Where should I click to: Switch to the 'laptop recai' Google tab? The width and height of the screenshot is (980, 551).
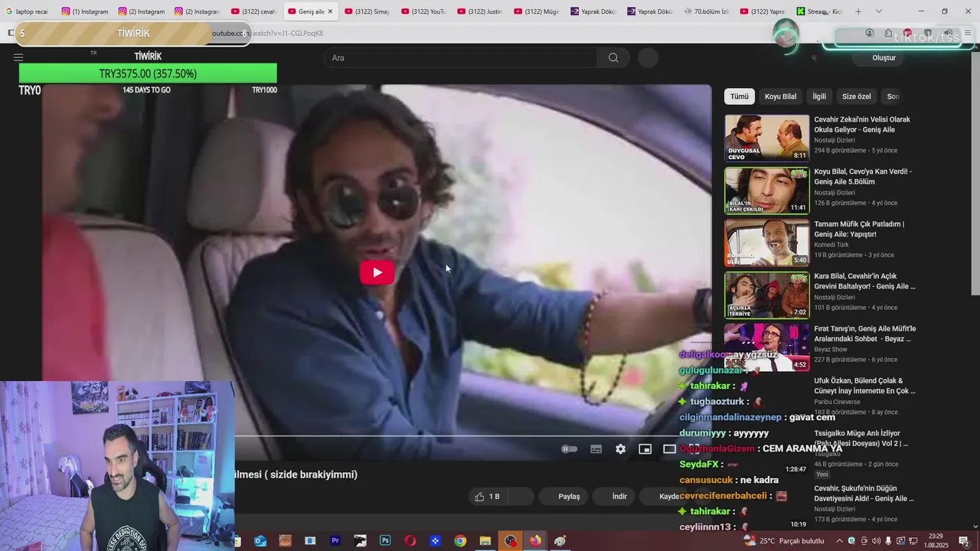point(28,11)
